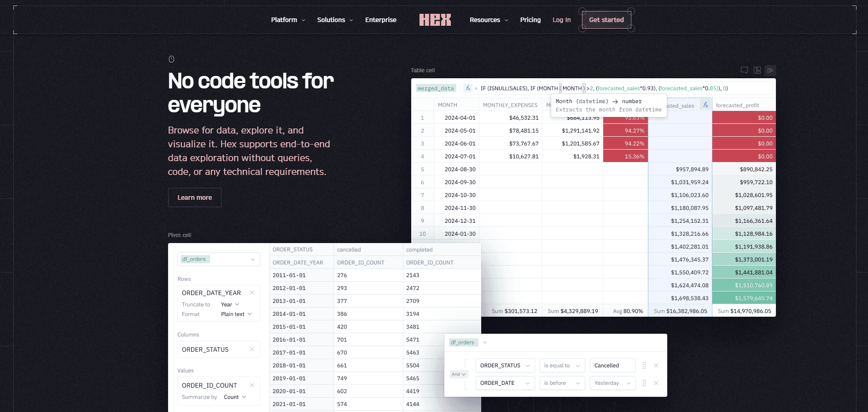Go to the Pricing page

[530, 20]
